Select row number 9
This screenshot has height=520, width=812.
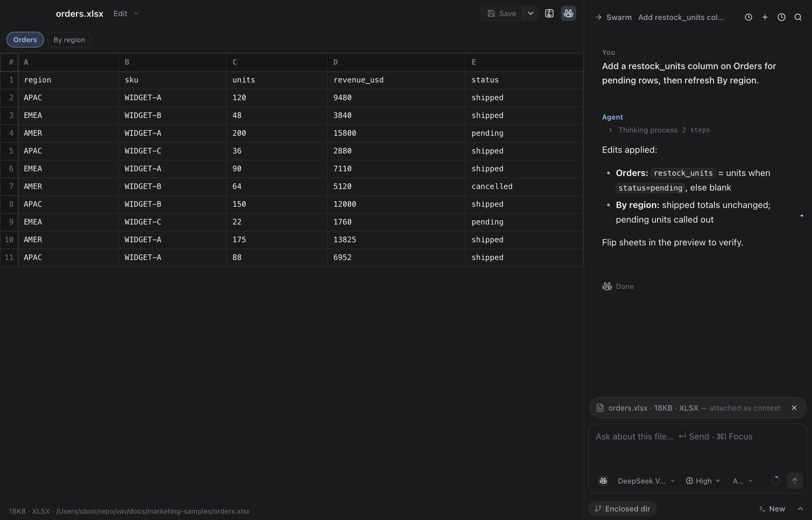9,222
